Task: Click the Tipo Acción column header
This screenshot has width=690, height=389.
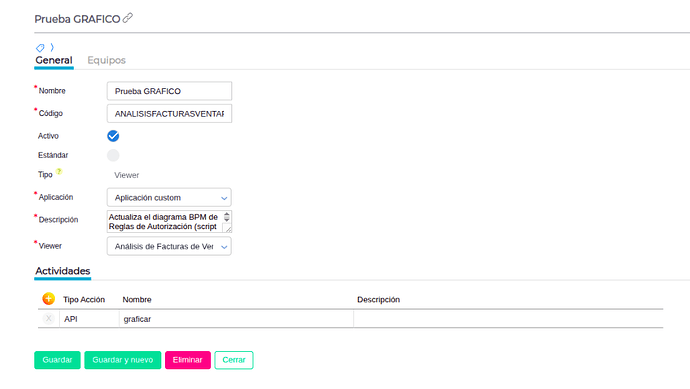Action: [84, 300]
